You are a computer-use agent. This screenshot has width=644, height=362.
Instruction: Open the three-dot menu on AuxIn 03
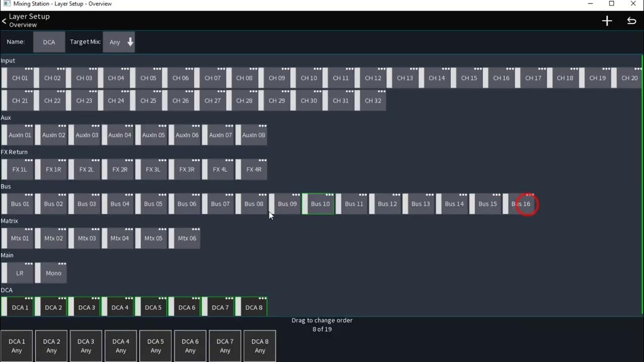96,126
